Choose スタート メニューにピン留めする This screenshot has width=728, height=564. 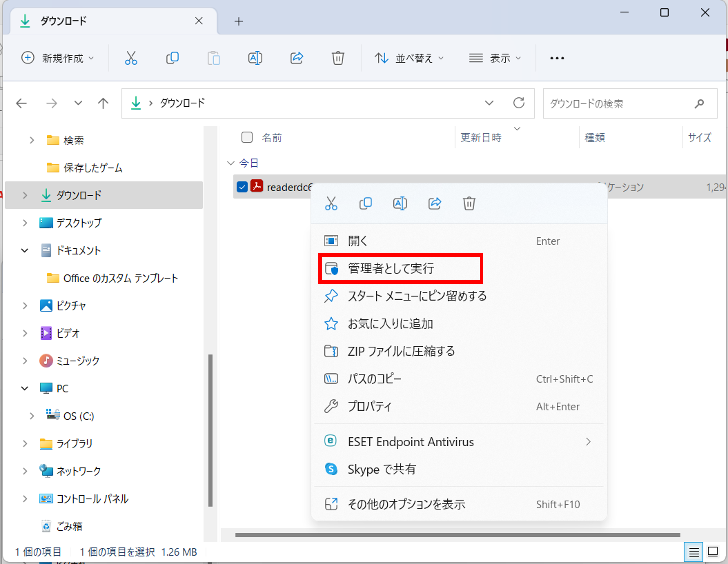point(459,296)
